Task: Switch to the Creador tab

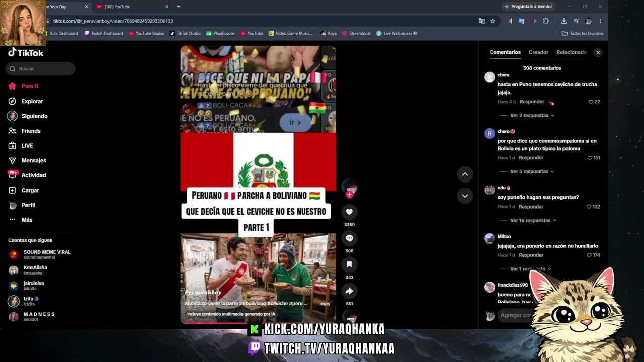Action: [x=538, y=52]
